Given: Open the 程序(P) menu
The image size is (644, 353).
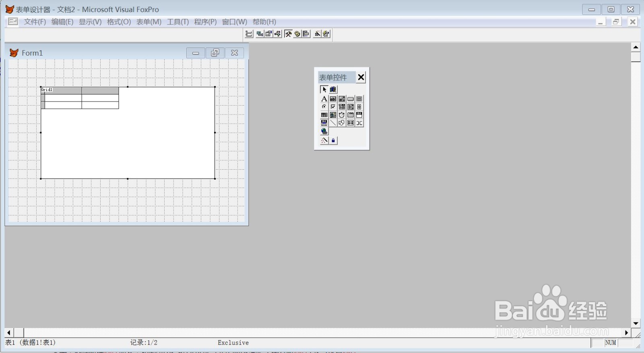Looking at the screenshot, I should pyautogui.click(x=205, y=22).
